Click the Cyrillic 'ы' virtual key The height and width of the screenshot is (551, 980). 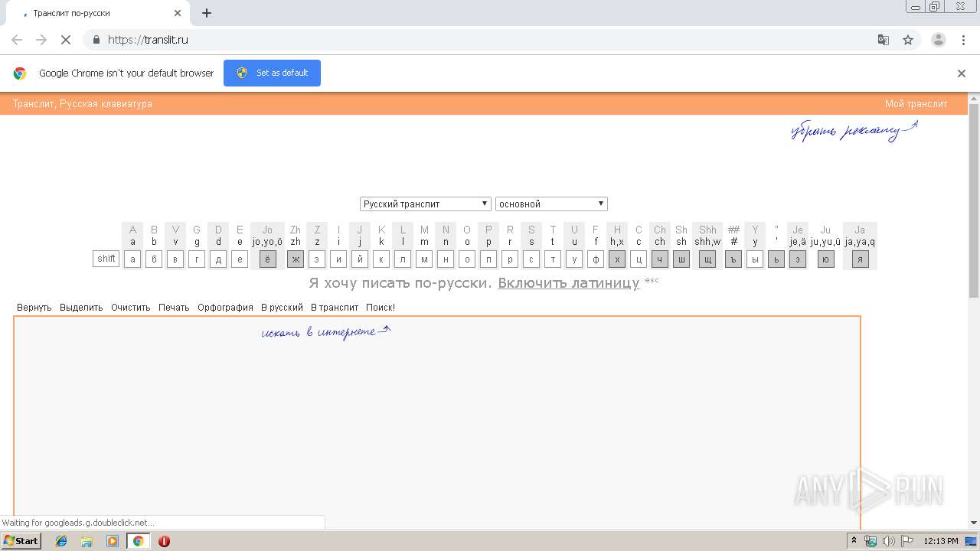(755, 259)
